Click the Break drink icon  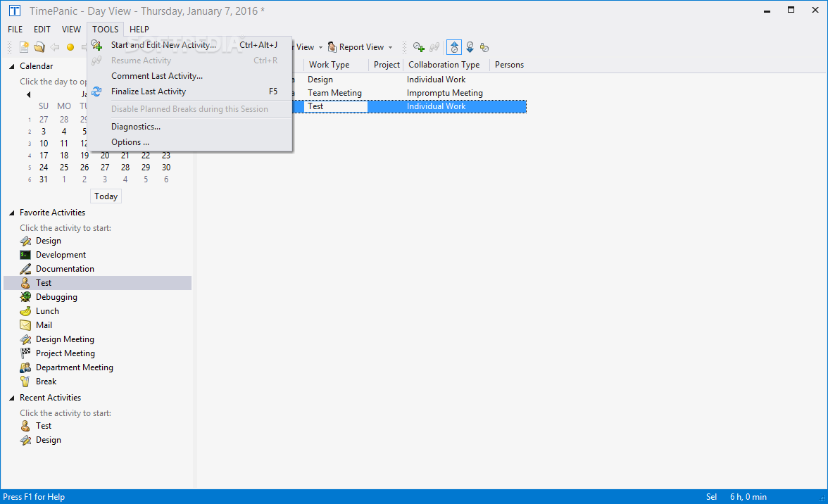[25, 382]
